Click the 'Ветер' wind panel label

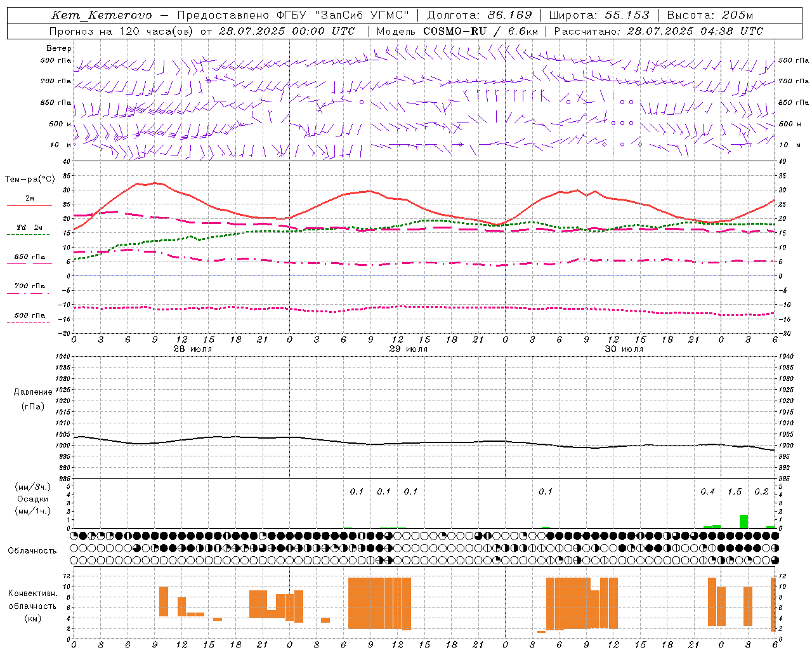tap(59, 48)
